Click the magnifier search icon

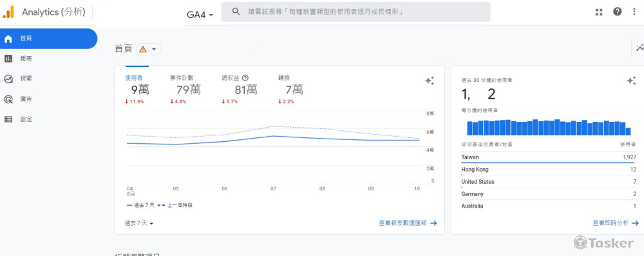coord(236,12)
